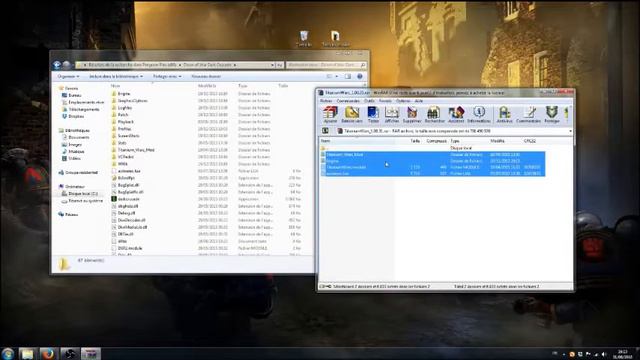
Task: Click the Informations icon in WinRAR
Action: [479, 115]
